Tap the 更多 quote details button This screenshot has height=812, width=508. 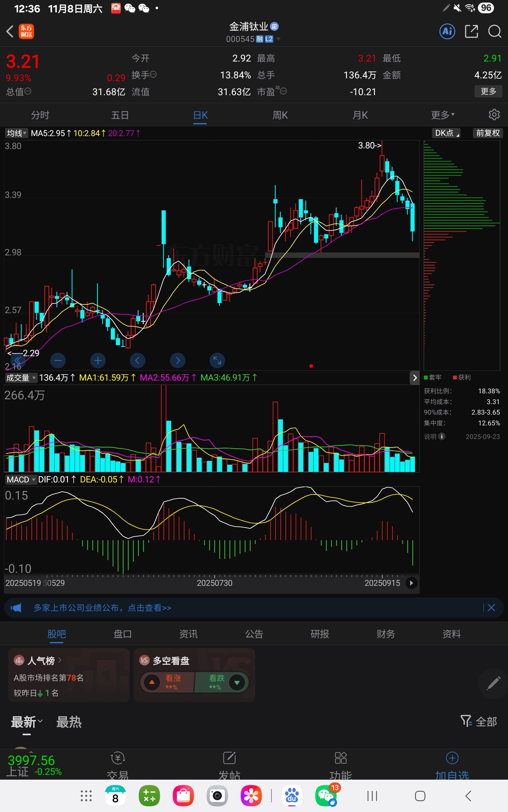pyautogui.click(x=488, y=91)
